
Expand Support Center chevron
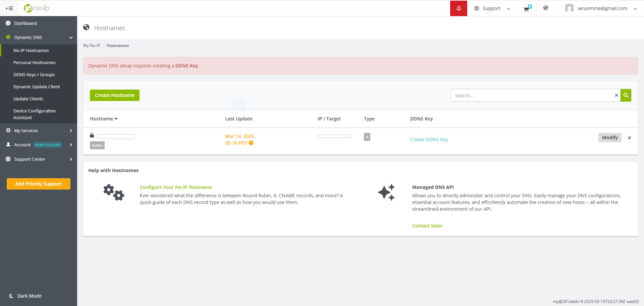(x=71, y=159)
